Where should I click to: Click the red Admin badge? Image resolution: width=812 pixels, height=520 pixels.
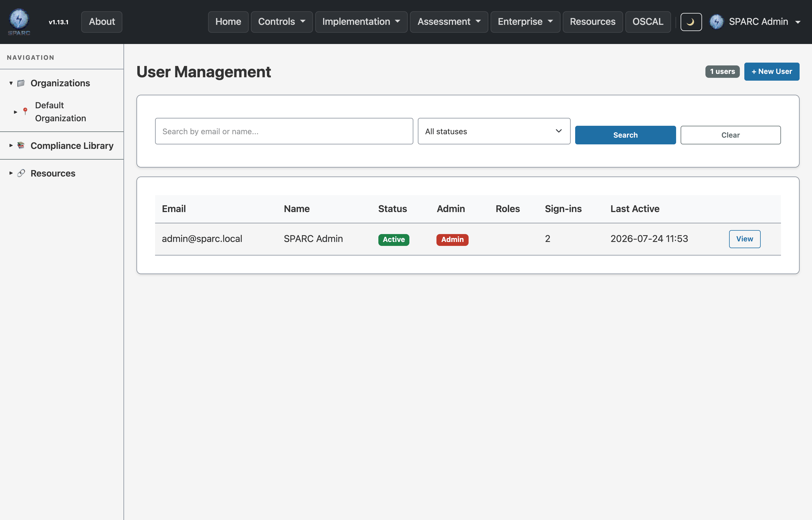pos(452,240)
